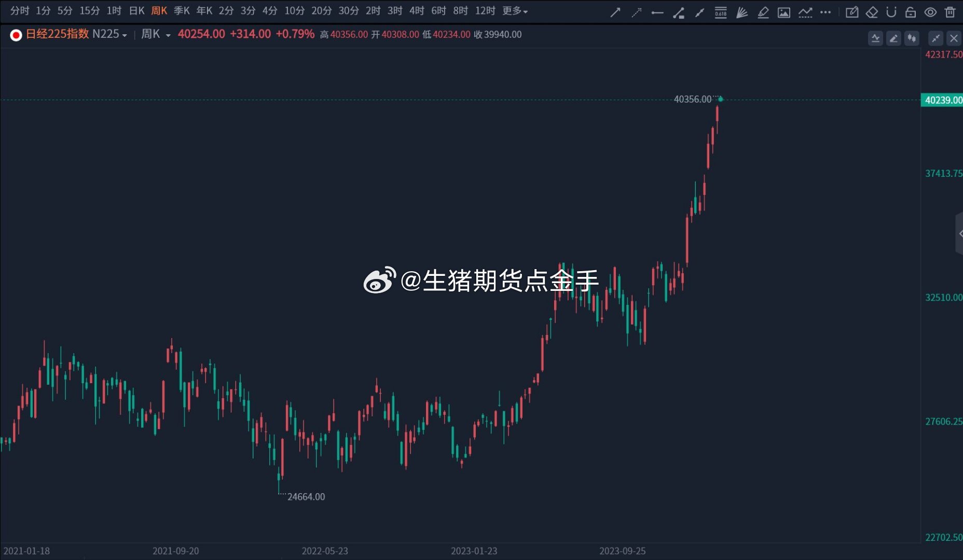Choose the 0.618 Fibonacci retracement tool
This screenshot has width=963, height=560.
(721, 12)
